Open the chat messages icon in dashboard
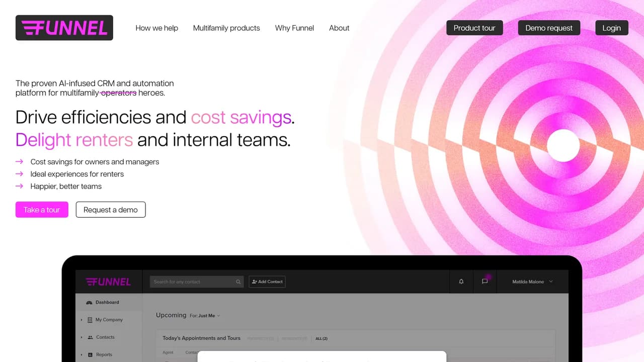The image size is (644, 362). (485, 281)
